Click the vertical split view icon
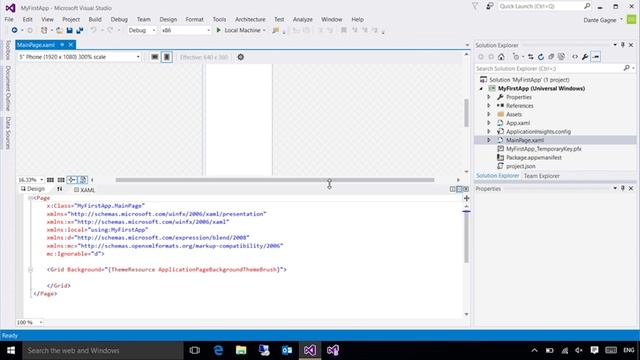The height and width of the screenshot is (360, 640). pos(452,189)
